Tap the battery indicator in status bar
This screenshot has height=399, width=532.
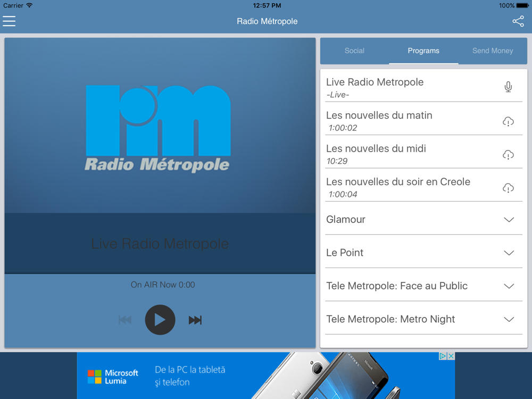[x=522, y=5]
